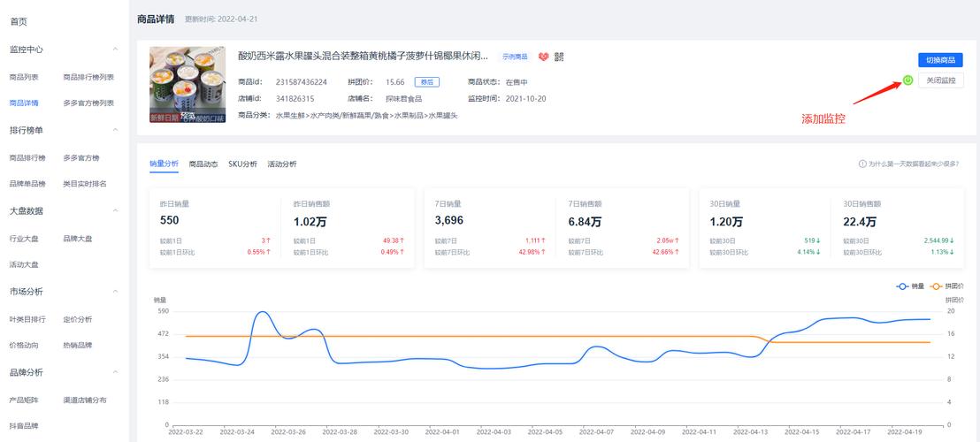The image size is (980, 442).
Task: Click the 示例商品 tag beside product title
Action: point(514,57)
